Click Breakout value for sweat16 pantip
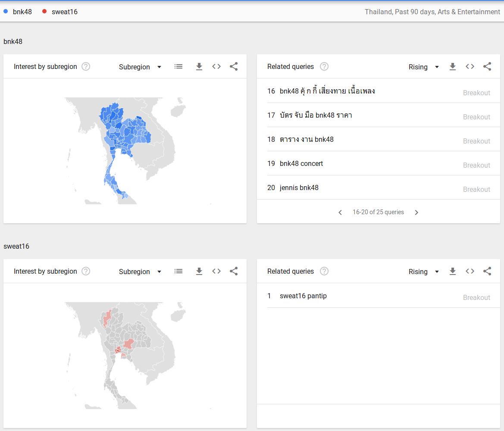This screenshot has width=504, height=431. pyautogui.click(x=476, y=298)
